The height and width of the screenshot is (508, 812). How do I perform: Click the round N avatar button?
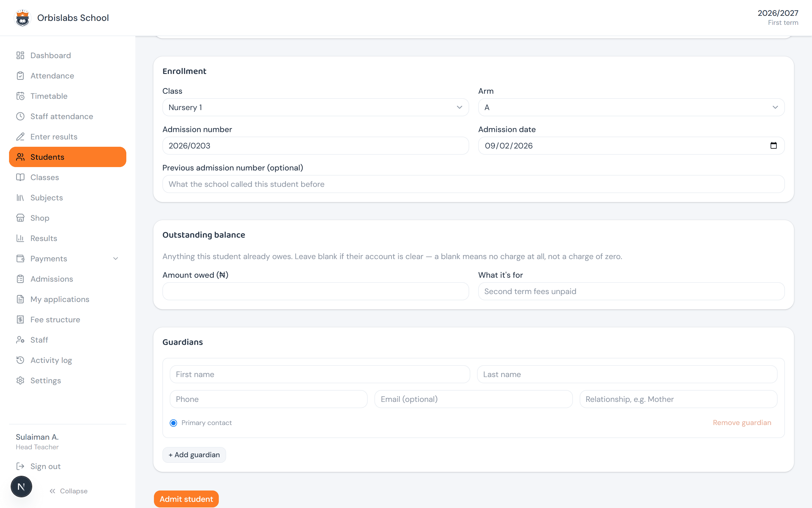tap(21, 487)
